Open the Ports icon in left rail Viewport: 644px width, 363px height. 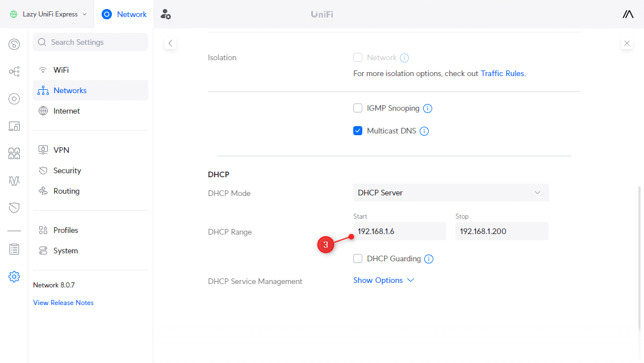[x=14, y=153]
